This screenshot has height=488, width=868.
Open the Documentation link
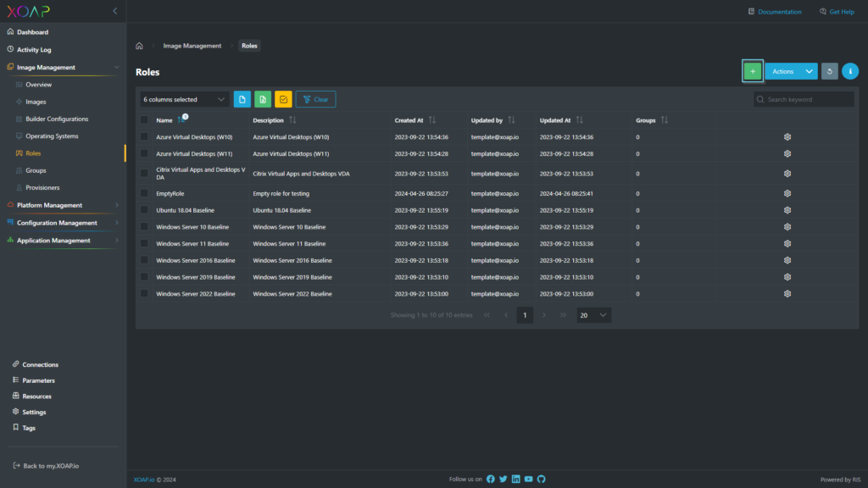(x=775, y=12)
